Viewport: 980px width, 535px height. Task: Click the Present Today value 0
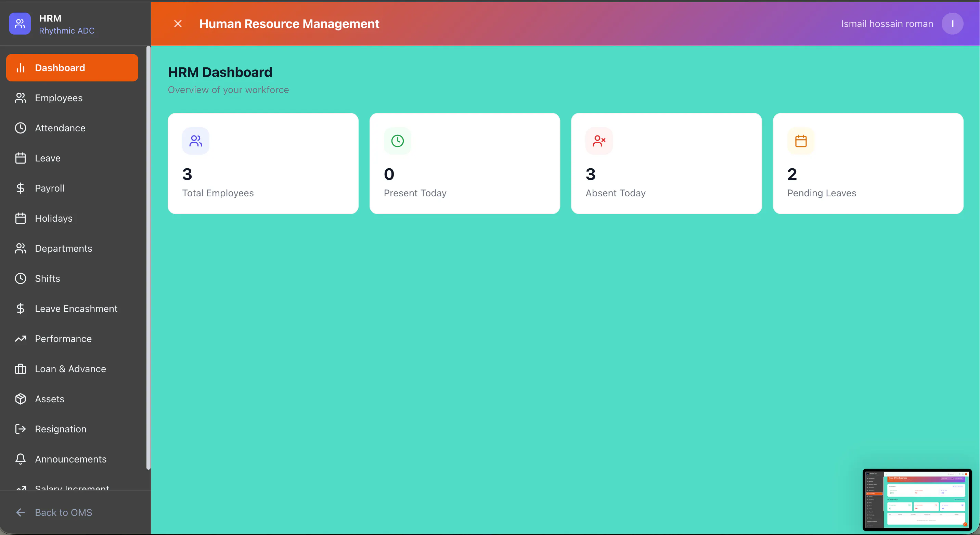click(x=389, y=174)
